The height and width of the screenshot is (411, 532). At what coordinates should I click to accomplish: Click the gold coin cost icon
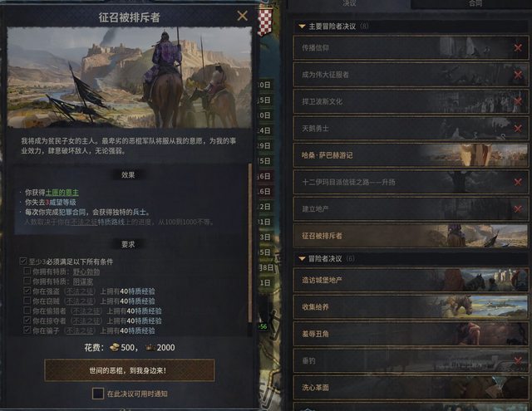click(x=115, y=347)
